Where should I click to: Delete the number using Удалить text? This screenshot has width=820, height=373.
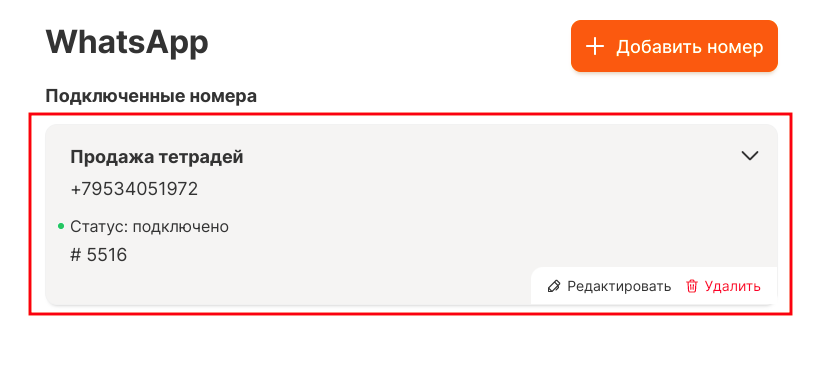732,287
